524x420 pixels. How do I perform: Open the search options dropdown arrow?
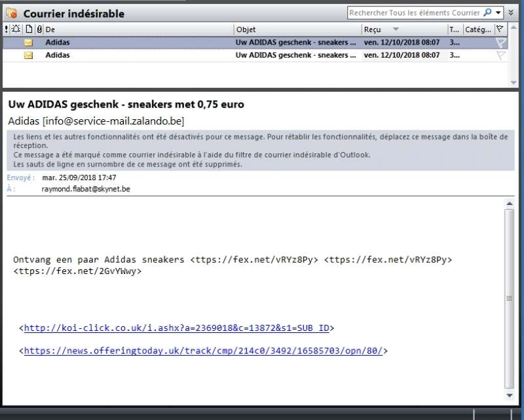(498, 12)
